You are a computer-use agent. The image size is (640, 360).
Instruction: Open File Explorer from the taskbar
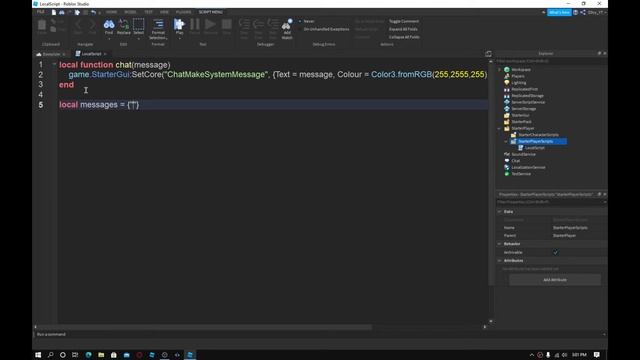(101, 355)
